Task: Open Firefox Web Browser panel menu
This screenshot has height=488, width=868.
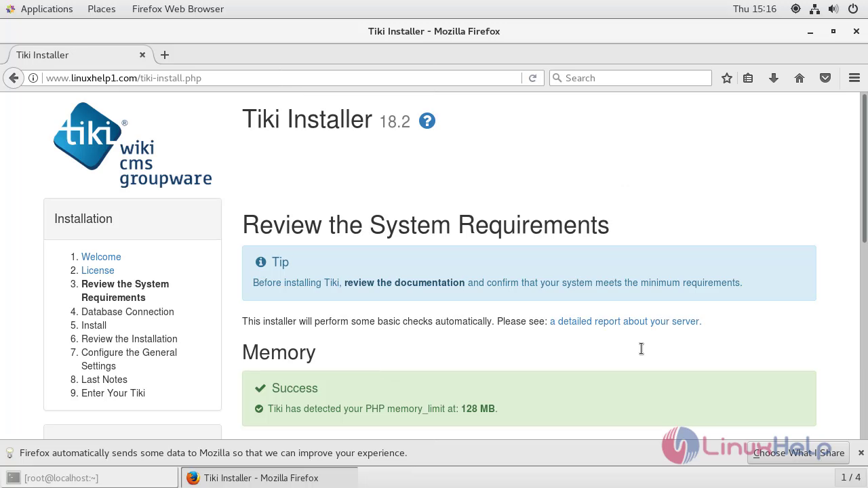Action: 178,9
